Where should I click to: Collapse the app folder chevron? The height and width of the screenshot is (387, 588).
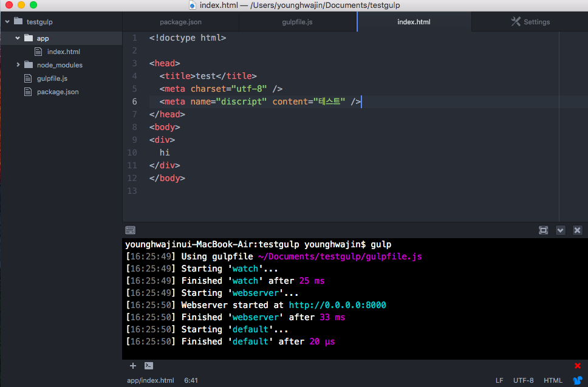click(18, 38)
